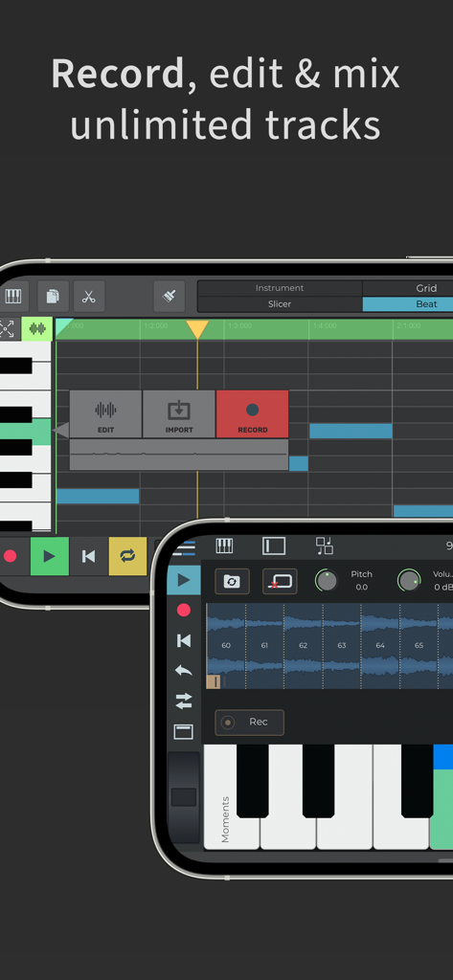Select the blue note at bottom-left of grid
The height and width of the screenshot is (980, 453).
(98, 497)
